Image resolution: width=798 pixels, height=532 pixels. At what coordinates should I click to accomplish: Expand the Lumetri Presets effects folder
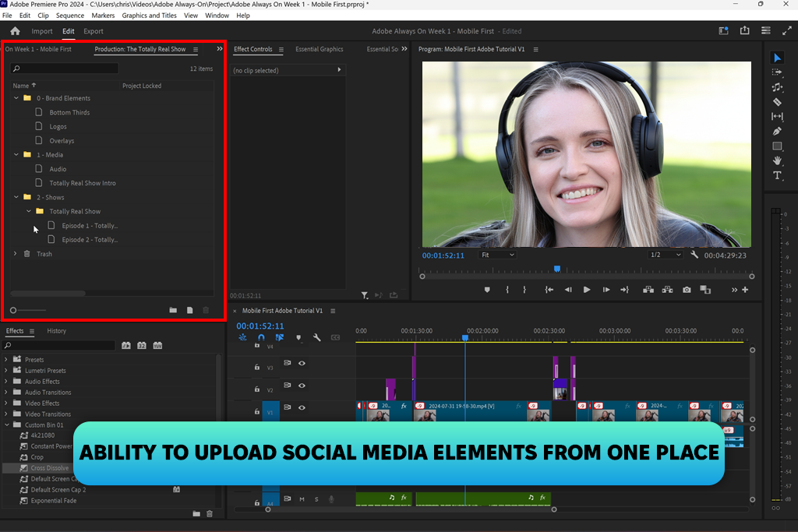[x=6, y=370]
